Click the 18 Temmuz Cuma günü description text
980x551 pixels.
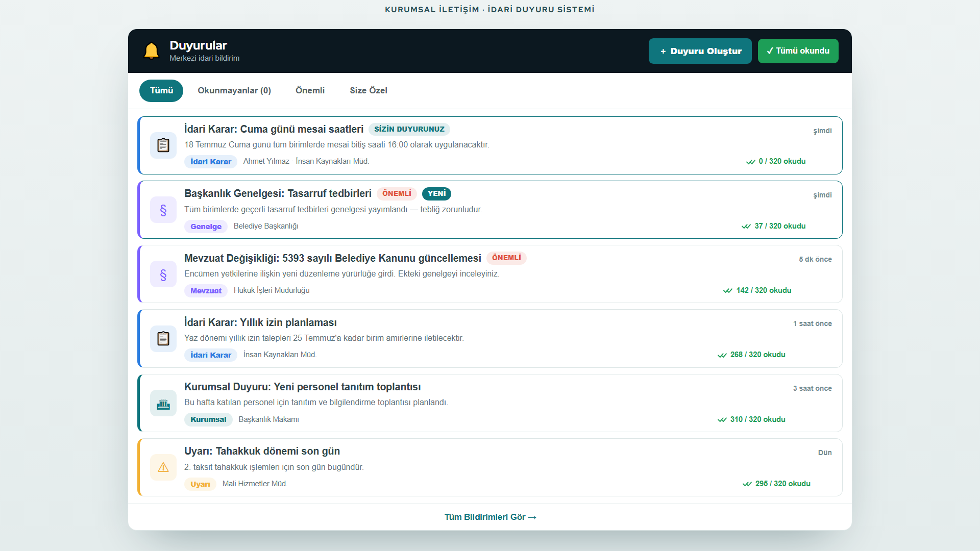tap(337, 145)
